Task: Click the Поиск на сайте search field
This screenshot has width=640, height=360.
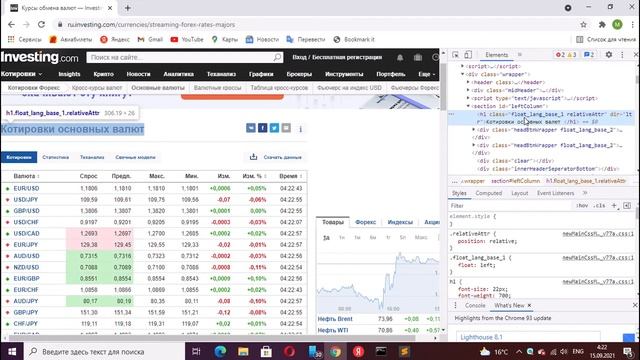Action: coord(180,58)
